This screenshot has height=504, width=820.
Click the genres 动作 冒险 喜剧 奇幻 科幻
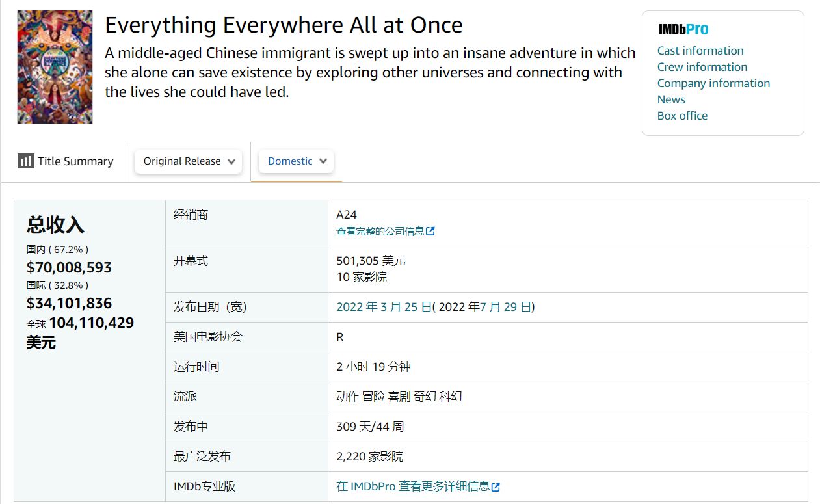coord(399,397)
